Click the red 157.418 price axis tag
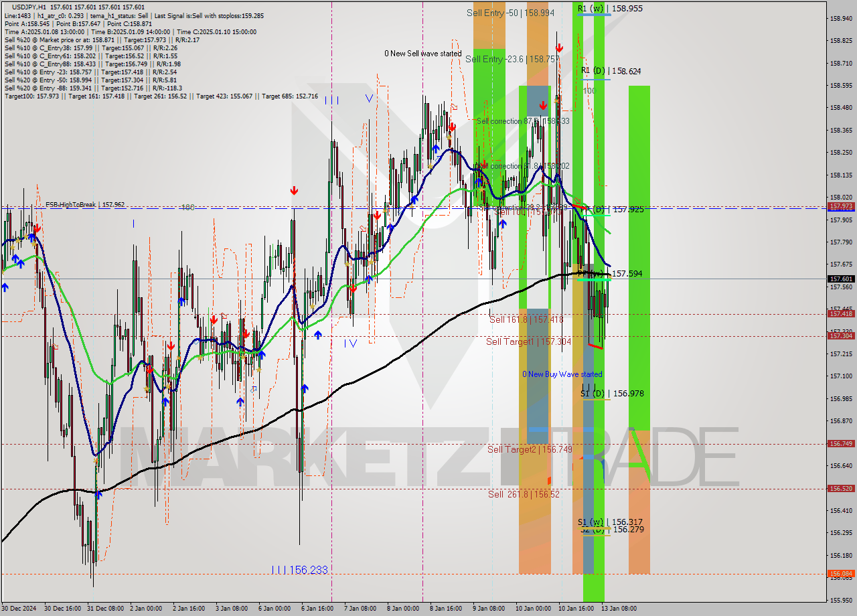The height and width of the screenshot is (616, 857). (841, 313)
